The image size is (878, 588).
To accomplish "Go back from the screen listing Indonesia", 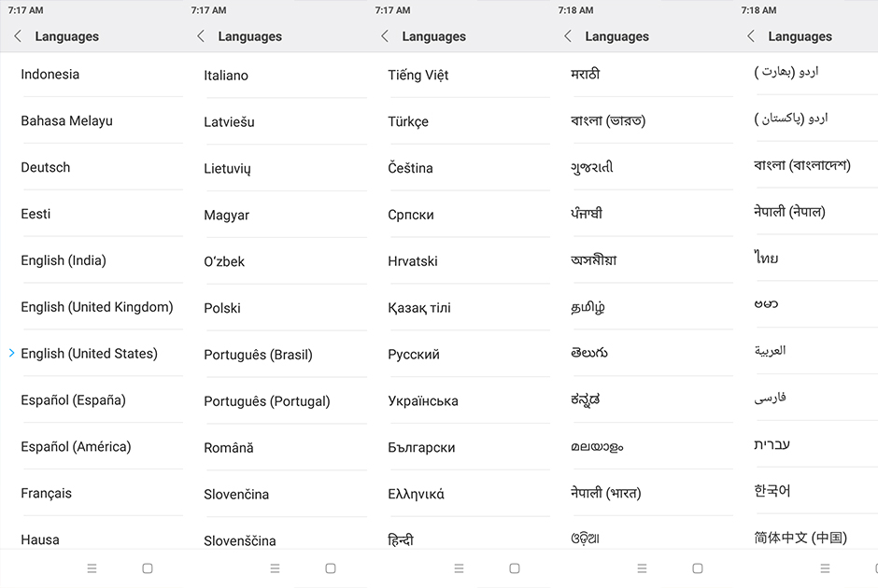I will coord(18,36).
